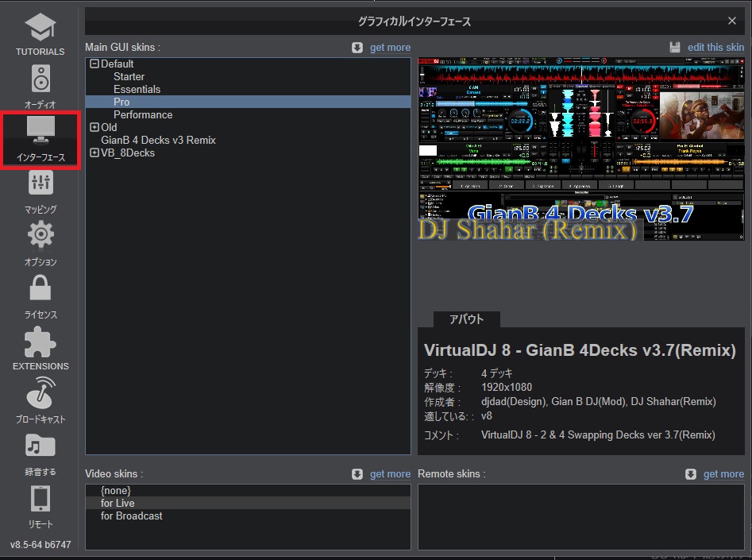Click get more link for Remote skins
This screenshot has width=752, height=560.
click(723, 474)
